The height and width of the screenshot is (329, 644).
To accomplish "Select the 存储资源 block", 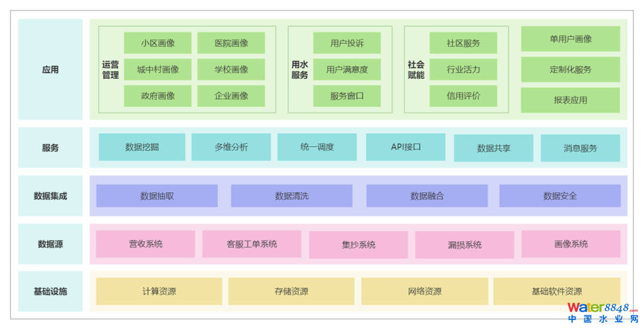I will click(x=291, y=291).
